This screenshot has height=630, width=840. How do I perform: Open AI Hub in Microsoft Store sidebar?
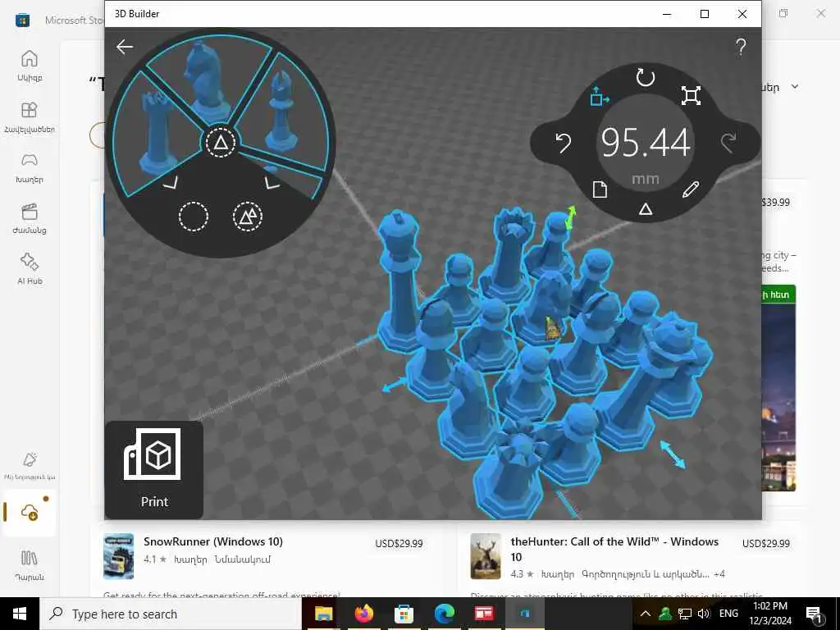(x=30, y=268)
